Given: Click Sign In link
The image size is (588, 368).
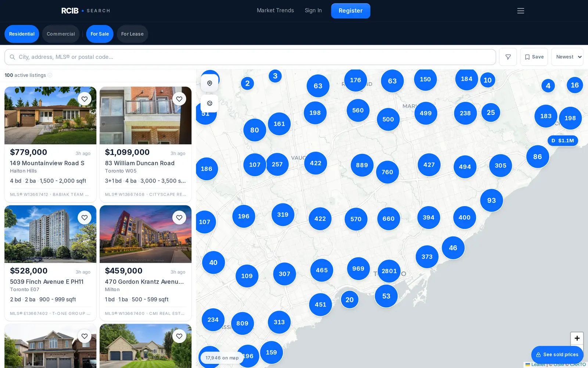Looking at the screenshot, I should [x=313, y=11].
